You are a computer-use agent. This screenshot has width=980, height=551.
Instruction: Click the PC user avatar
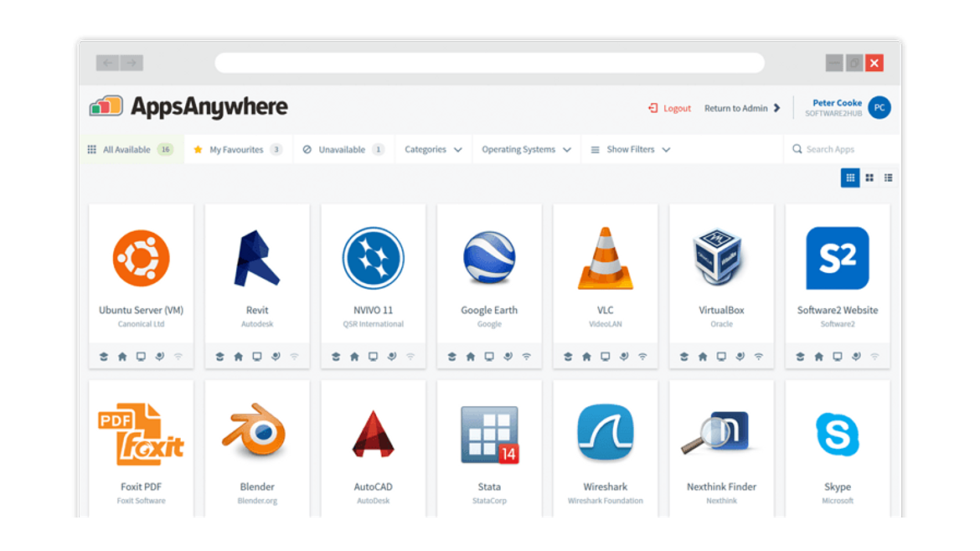(879, 107)
